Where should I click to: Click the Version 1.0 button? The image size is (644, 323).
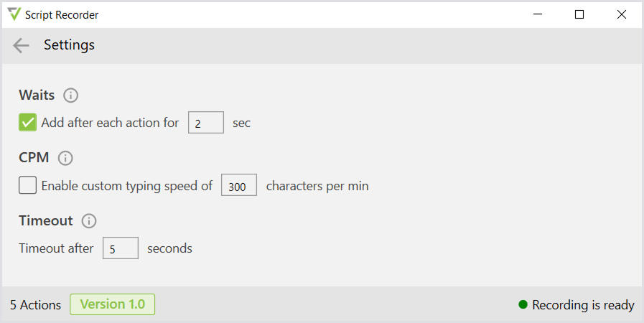pos(112,304)
